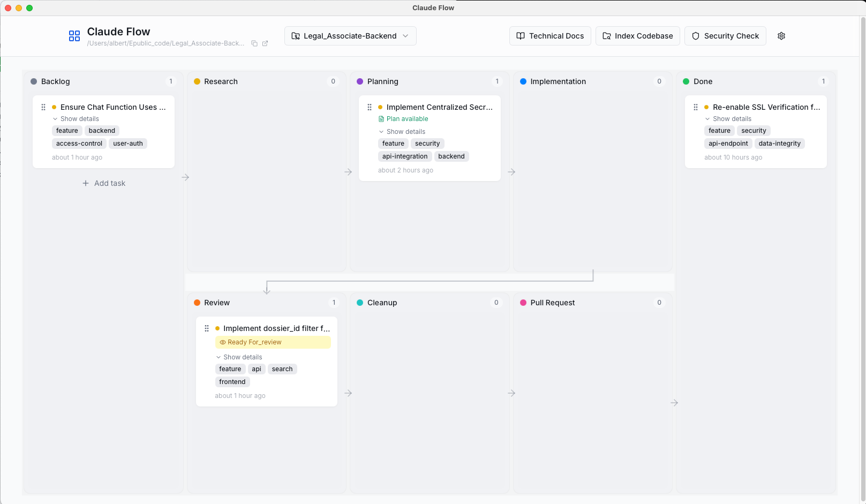Click the drag handle on Ensure Chat Function card
Screen dimensions: 866x504
click(x=43, y=107)
